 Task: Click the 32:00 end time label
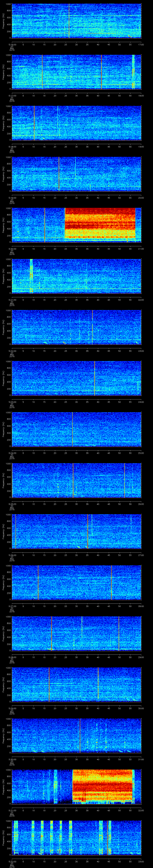[141, 810]
